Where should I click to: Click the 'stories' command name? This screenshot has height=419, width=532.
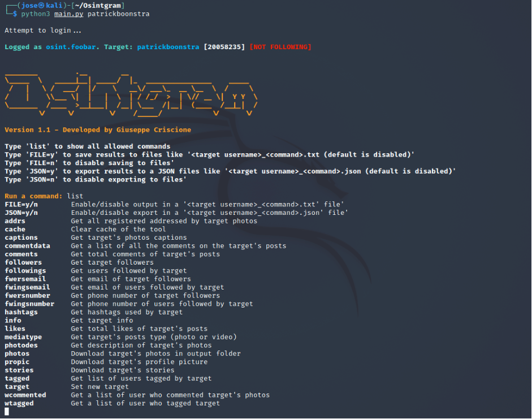point(19,370)
